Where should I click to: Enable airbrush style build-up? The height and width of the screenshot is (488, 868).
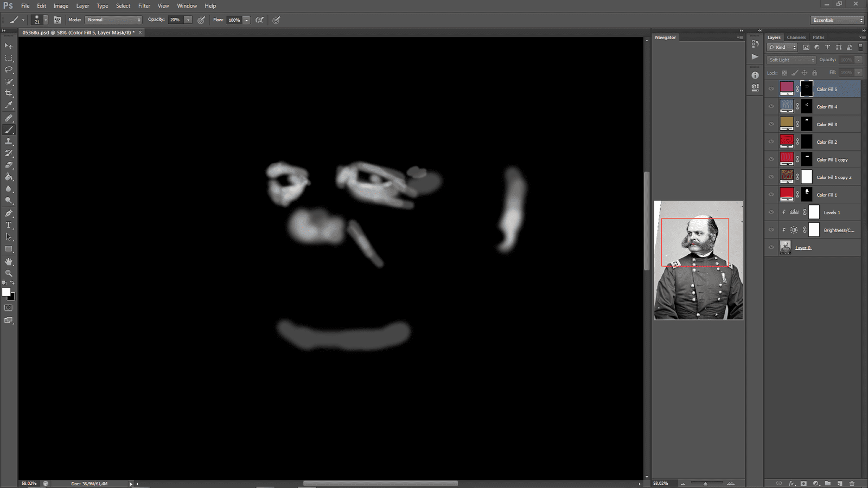pyautogui.click(x=260, y=20)
